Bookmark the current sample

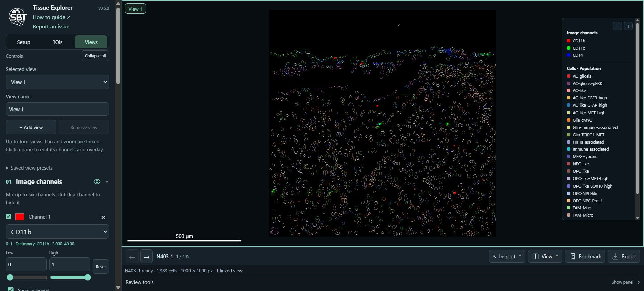point(585,256)
